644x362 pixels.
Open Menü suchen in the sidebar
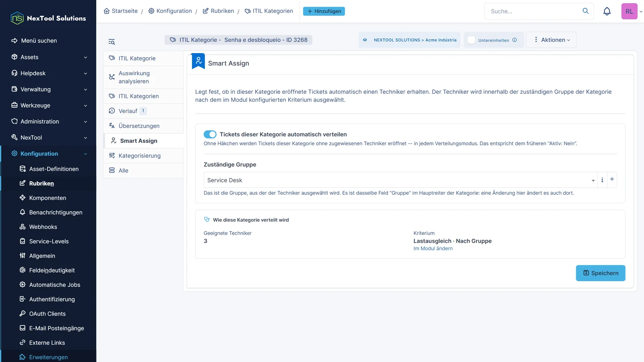pyautogui.click(x=34, y=41)
